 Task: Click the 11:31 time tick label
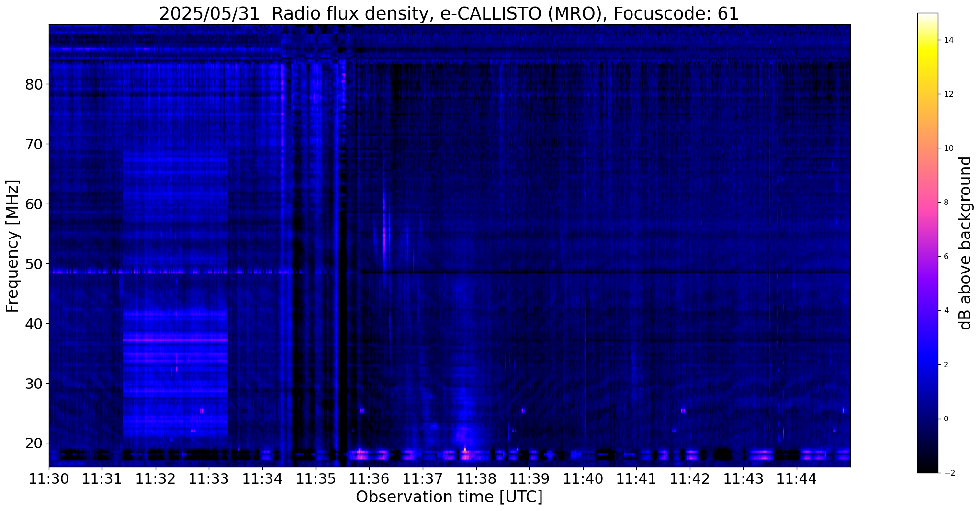click(x=102, y=478)
